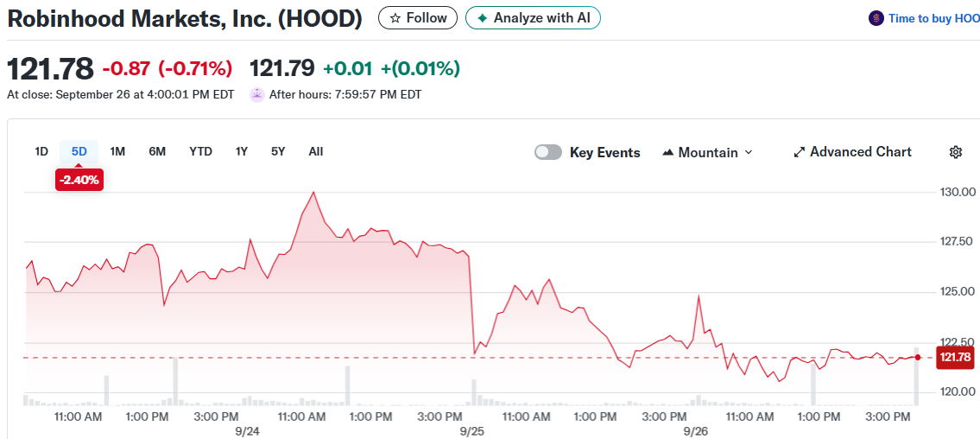
Task: Click the expand arrows icon of Advanced Chart
Action: (x=799, y=152)
